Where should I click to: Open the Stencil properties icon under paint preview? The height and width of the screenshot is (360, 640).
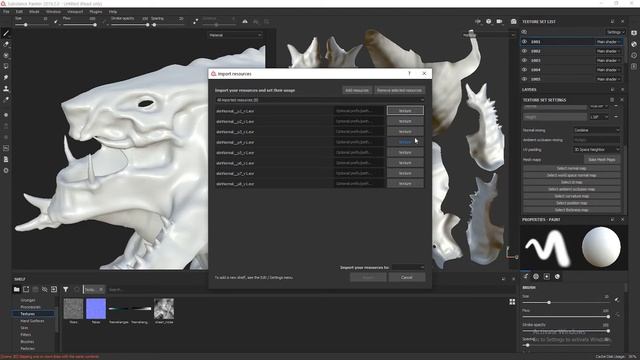(547, 276)
